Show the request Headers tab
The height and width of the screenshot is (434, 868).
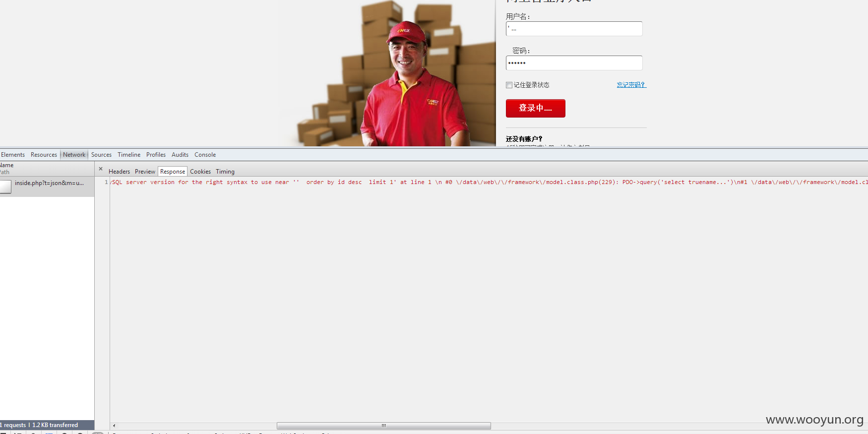119,172
